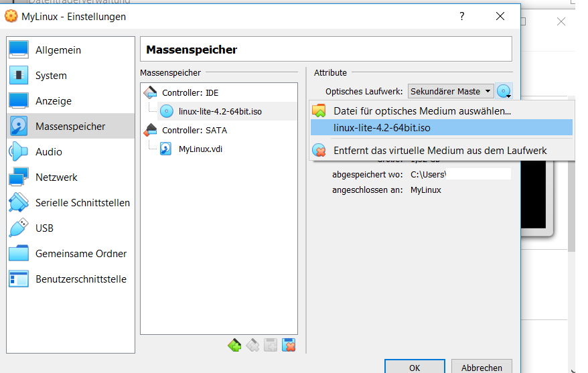Screen dimensions: 588x373
Task: Click the System chip icon
Action: click(x=18, y=75)
